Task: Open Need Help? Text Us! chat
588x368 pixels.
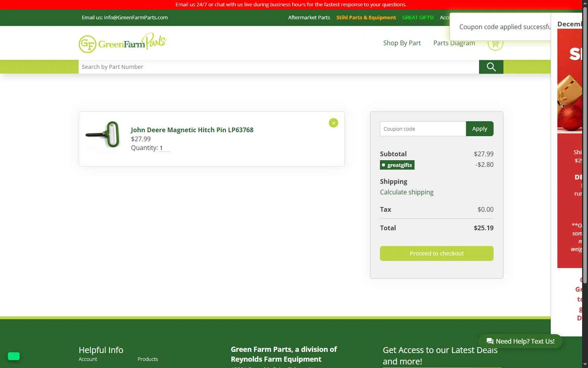Action: (x=520, y=341)
